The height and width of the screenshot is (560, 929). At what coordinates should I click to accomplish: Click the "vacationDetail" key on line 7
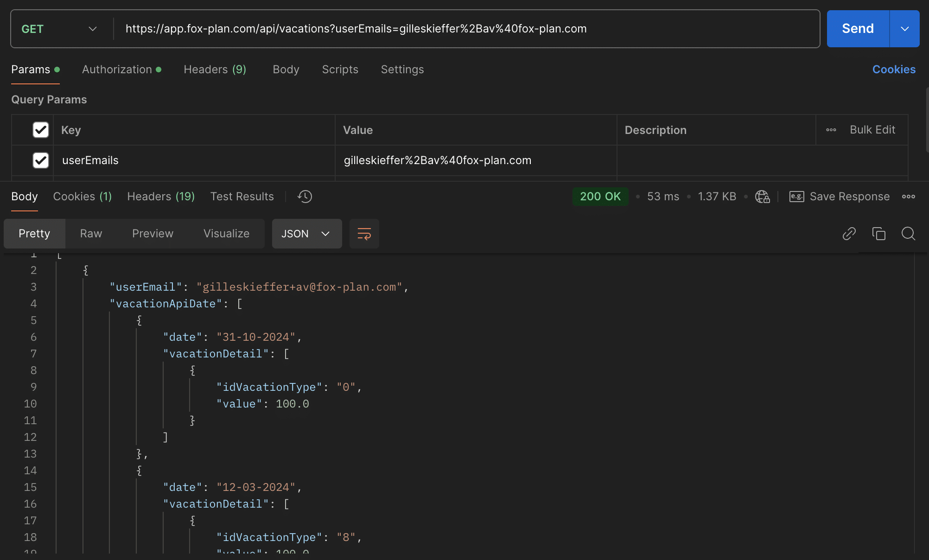pyautogui.click(x=216, y=354)
